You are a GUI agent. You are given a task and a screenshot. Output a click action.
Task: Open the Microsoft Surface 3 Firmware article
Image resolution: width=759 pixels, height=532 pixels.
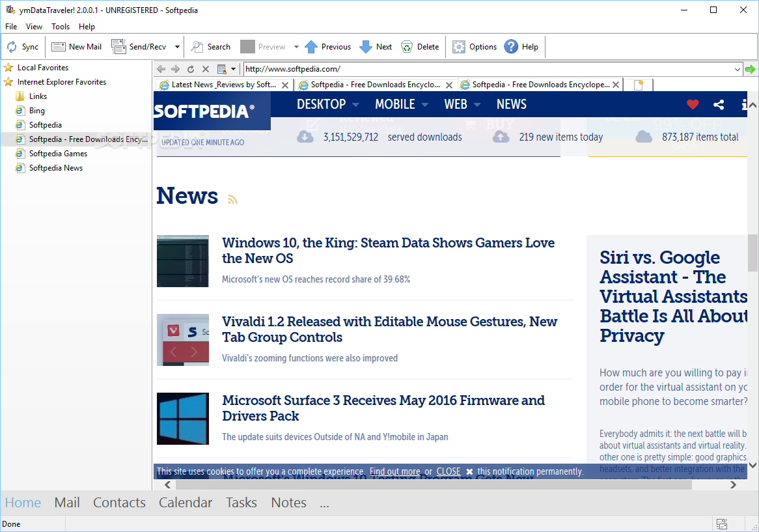point(383,408)
